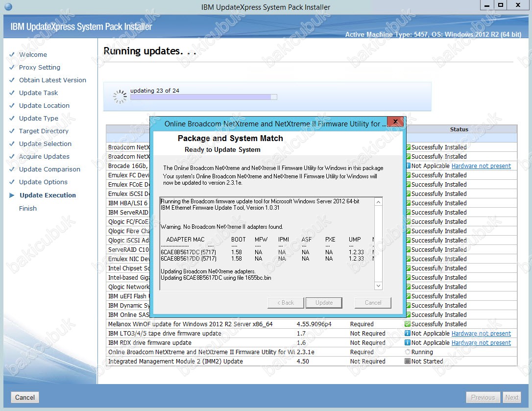Click the log line 'Updating 6CAE8B5617DC using file 1655bc.bin'
Image resolution: width=532 pixels, height=411 pixels.
[x=216, y=278]
